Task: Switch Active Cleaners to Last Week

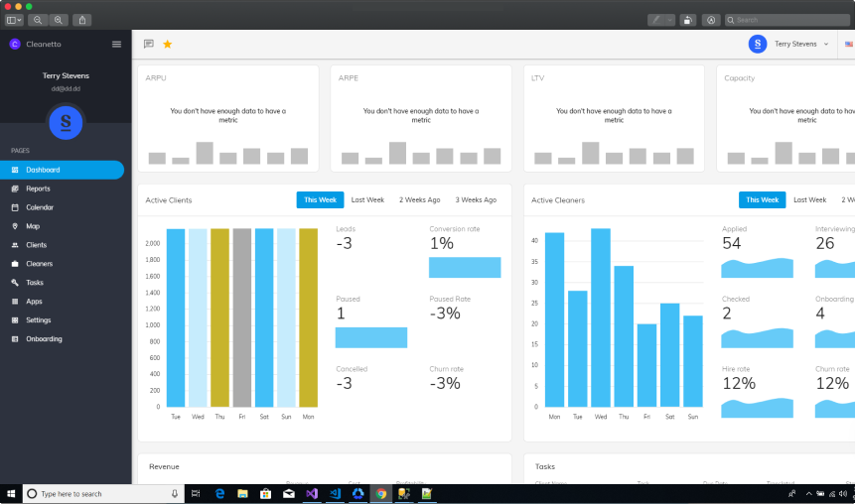Action: (x=809, y=200)
